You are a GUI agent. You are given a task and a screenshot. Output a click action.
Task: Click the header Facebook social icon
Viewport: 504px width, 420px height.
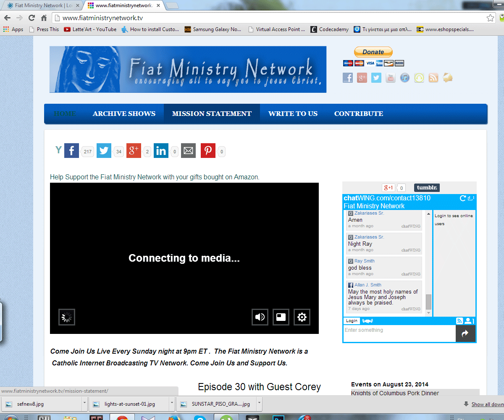[348, 78]
